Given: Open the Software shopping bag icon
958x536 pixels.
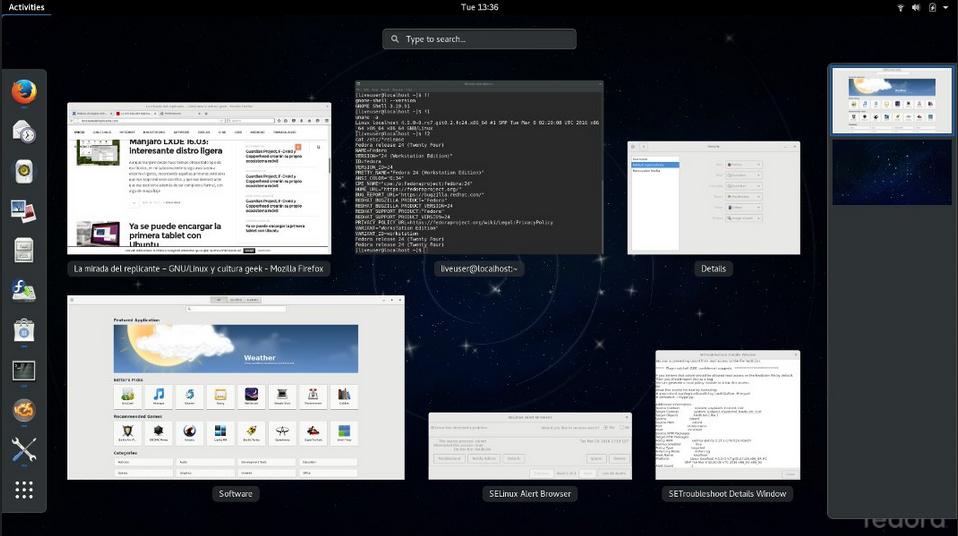Looking at the screenshot, I should pyautogui.click(x=24, y=330).
